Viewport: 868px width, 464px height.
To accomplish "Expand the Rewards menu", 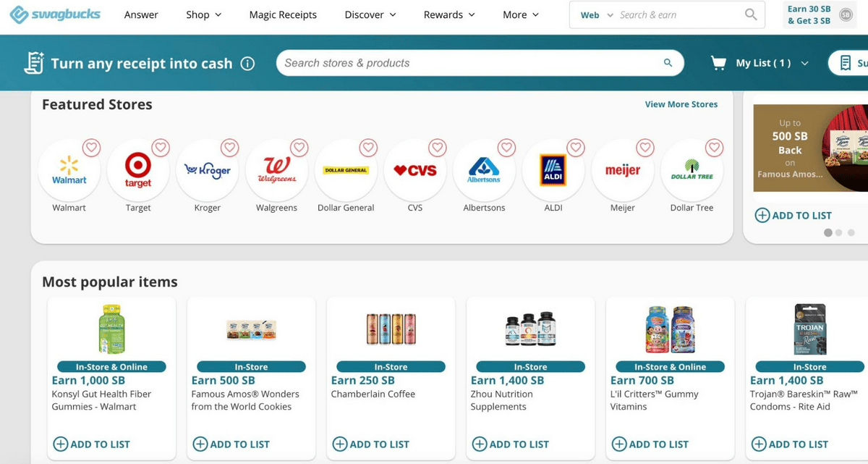I will 449,14.
